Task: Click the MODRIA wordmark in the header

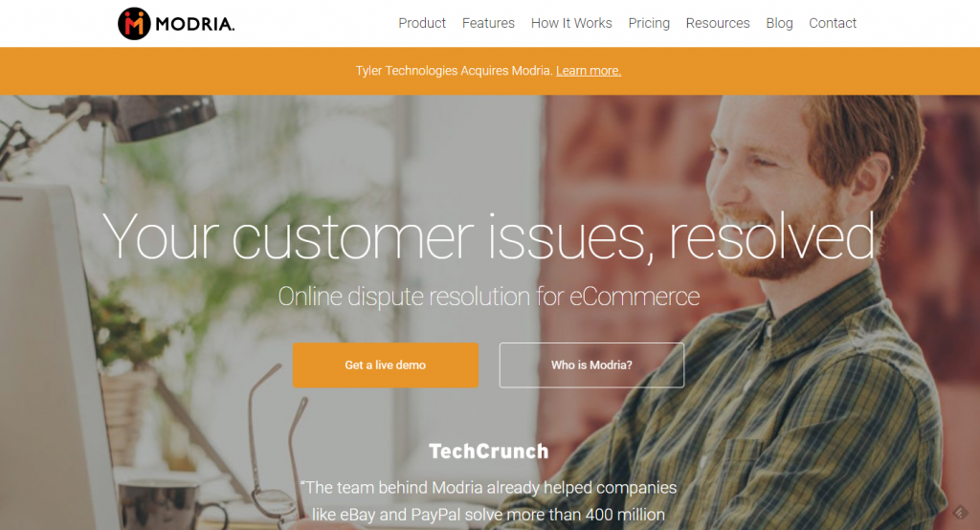Action: (x=195, y=24)
